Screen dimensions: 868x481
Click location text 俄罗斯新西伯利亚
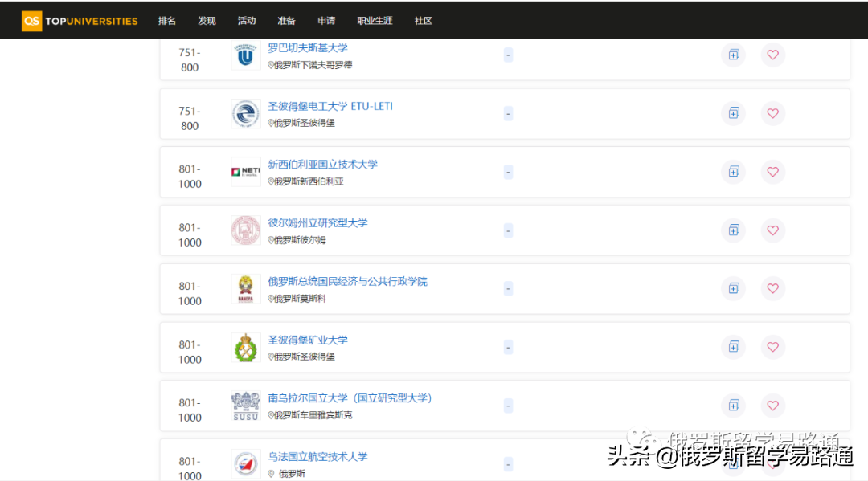(309, 182)
